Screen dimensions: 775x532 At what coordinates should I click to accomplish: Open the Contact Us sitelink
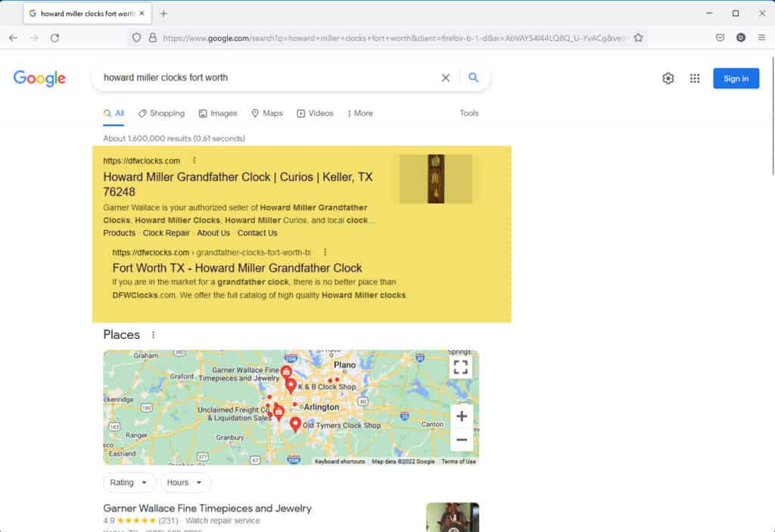coord(257,233)
